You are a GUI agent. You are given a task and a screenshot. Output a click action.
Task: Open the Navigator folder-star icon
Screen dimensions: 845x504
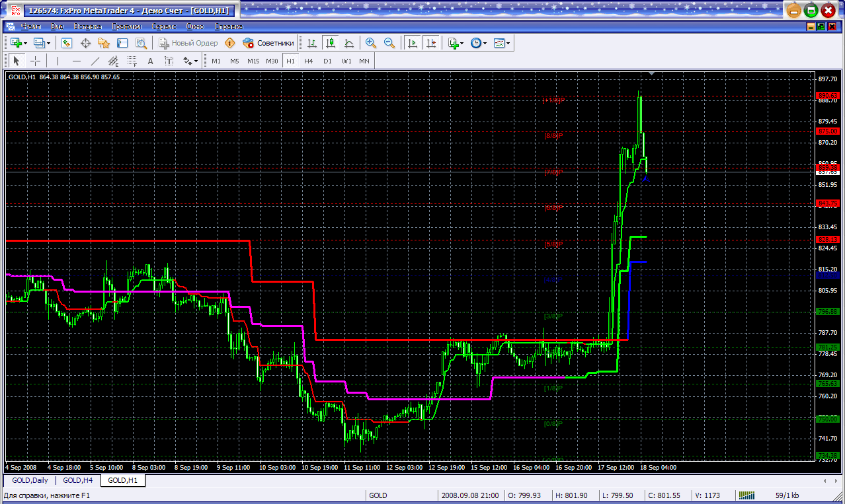pyautogui.click(x=104, y=43)
